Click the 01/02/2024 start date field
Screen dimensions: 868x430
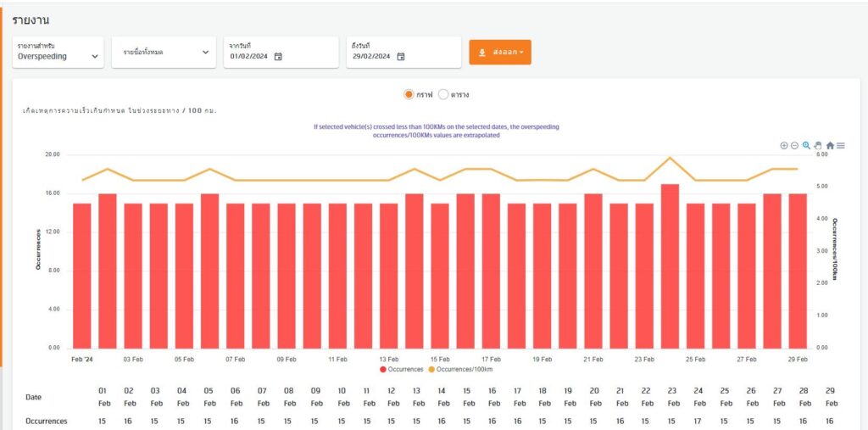pos(250,57)
